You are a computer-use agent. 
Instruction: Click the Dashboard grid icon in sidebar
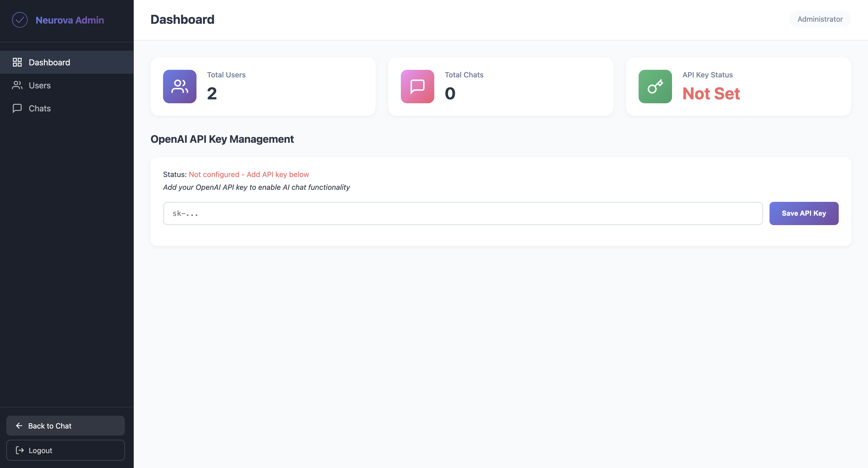(x=17, y=62)
